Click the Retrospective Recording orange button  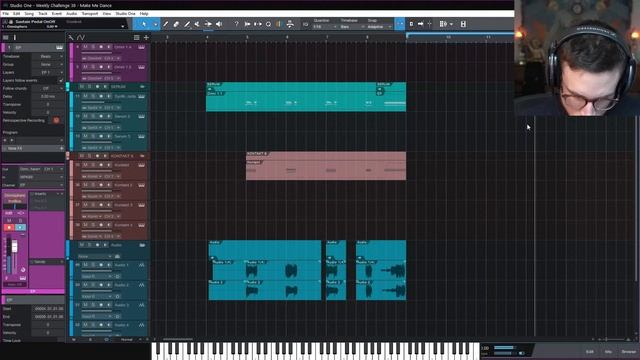[56, 120]
